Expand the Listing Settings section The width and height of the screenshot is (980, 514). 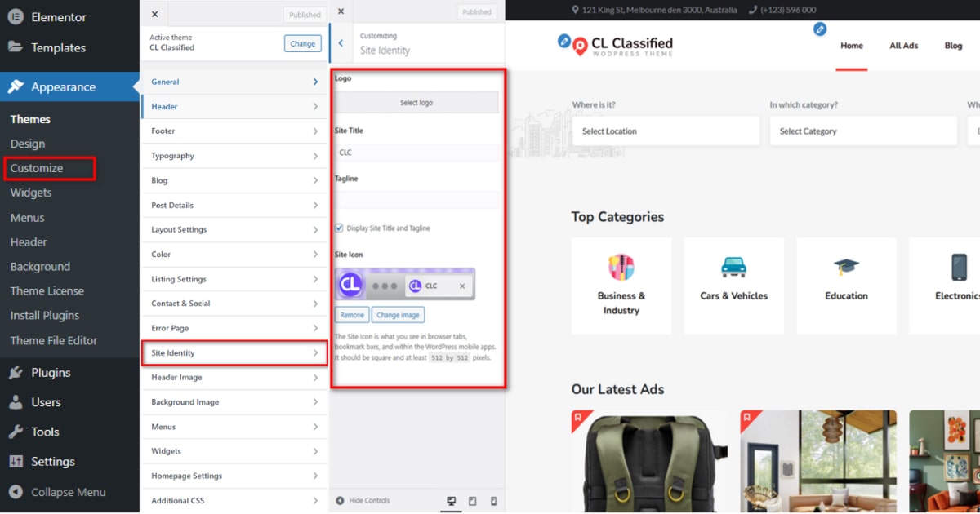click(234, 279)
